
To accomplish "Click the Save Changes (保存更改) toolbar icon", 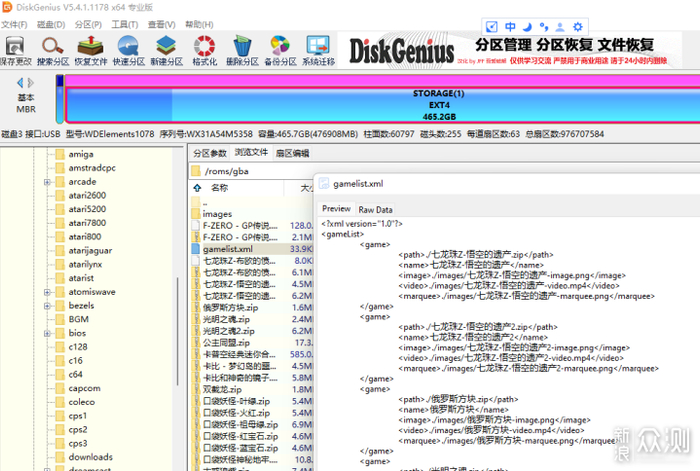I will (16, 50).
